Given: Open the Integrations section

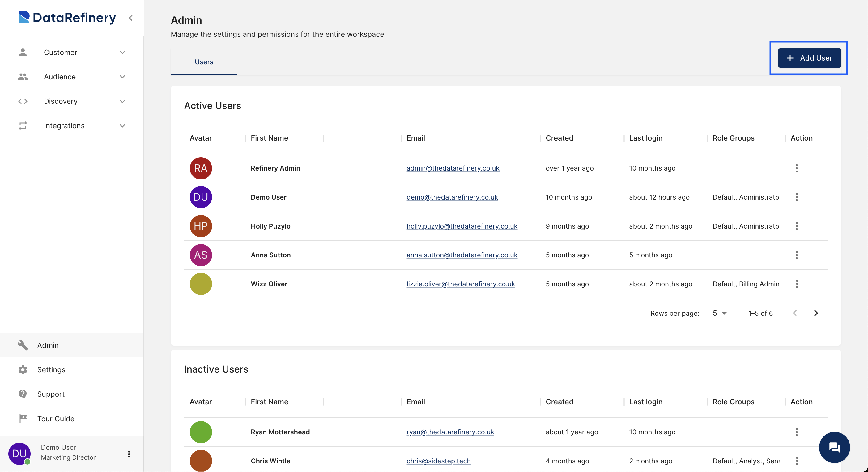Looking at the screenshot, I should pyautogui.click(x=71, y=125).
